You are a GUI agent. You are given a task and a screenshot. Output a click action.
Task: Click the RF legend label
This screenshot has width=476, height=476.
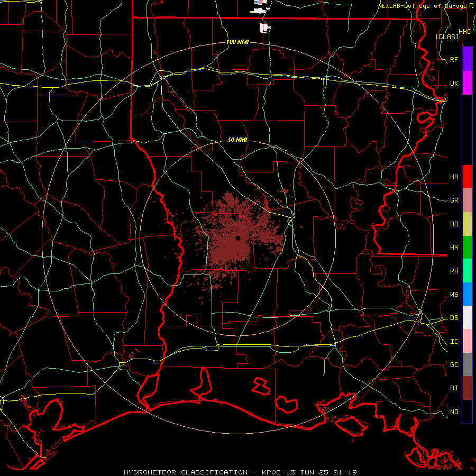pyautogui.click(x=454, y=59)
